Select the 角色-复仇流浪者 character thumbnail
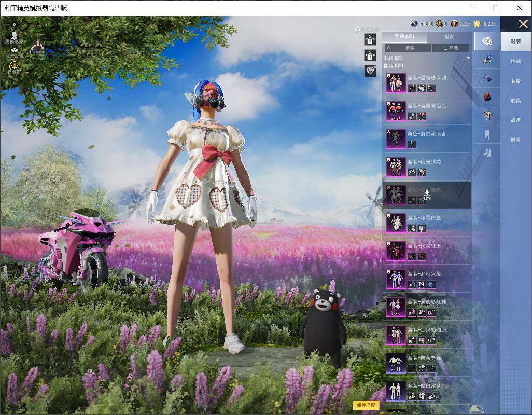This screenshot has height=415, width=532. pyautogui.click(x=396, y=139)
